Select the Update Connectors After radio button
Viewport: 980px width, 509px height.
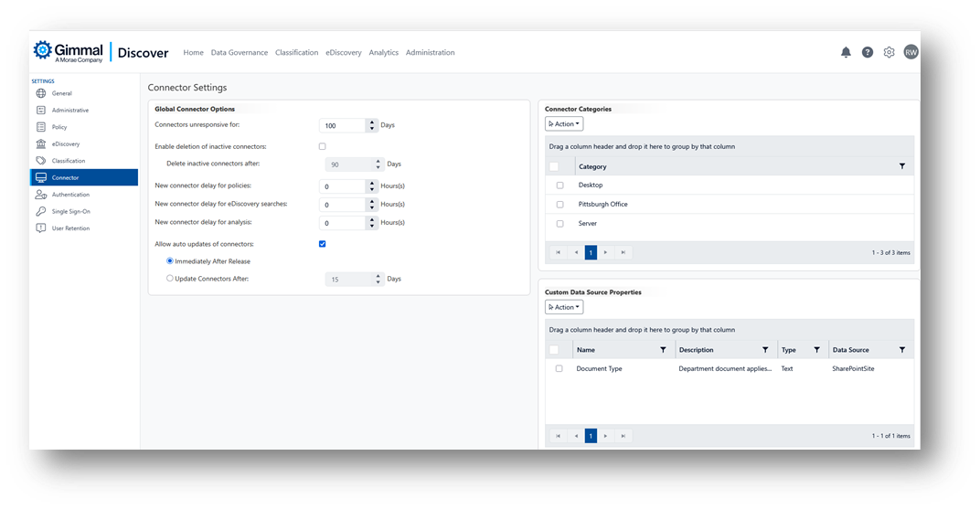[x=170, y=279]
